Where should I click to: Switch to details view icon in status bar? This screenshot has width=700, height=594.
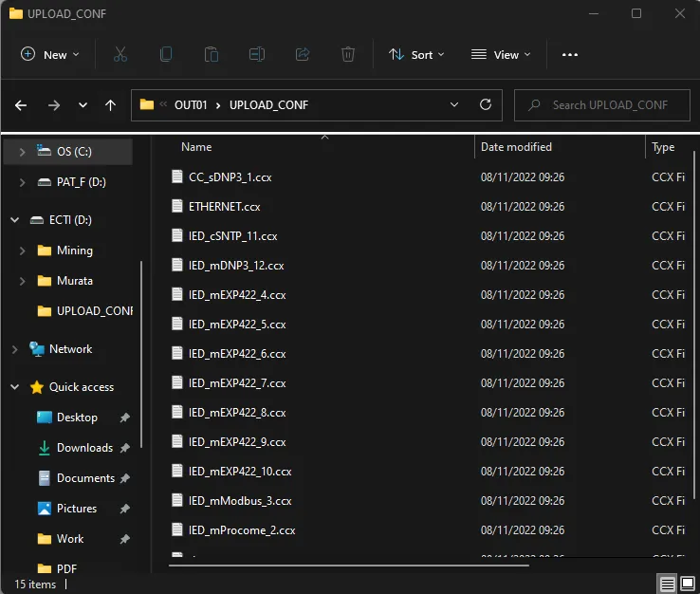pos(668,584)
